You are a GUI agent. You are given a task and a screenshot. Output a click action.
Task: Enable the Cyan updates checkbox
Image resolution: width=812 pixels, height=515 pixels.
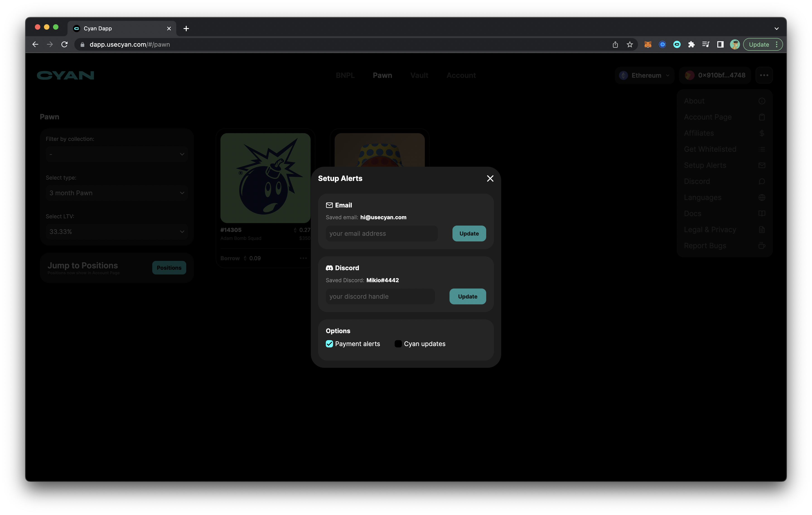[x=398, y=344]
